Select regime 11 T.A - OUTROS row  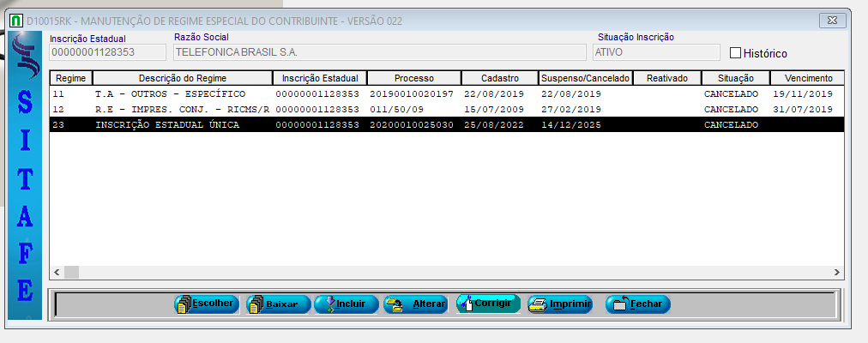(172, 93)
